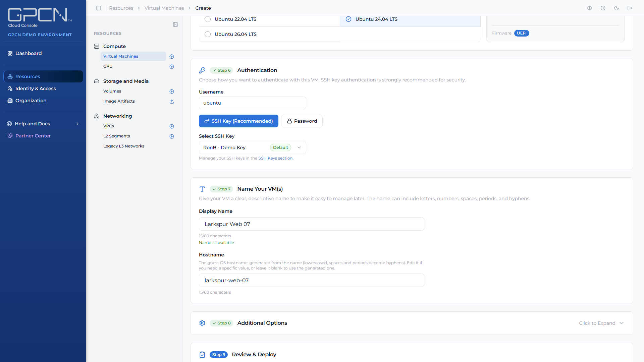
Task: Click the Username input field
Action: (253, 103)
